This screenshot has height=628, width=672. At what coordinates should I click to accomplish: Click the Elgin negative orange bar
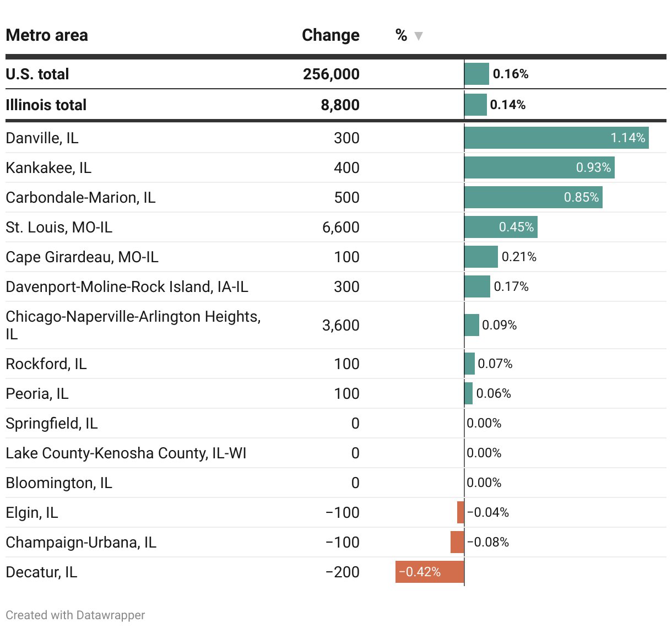tap(460, 512)
